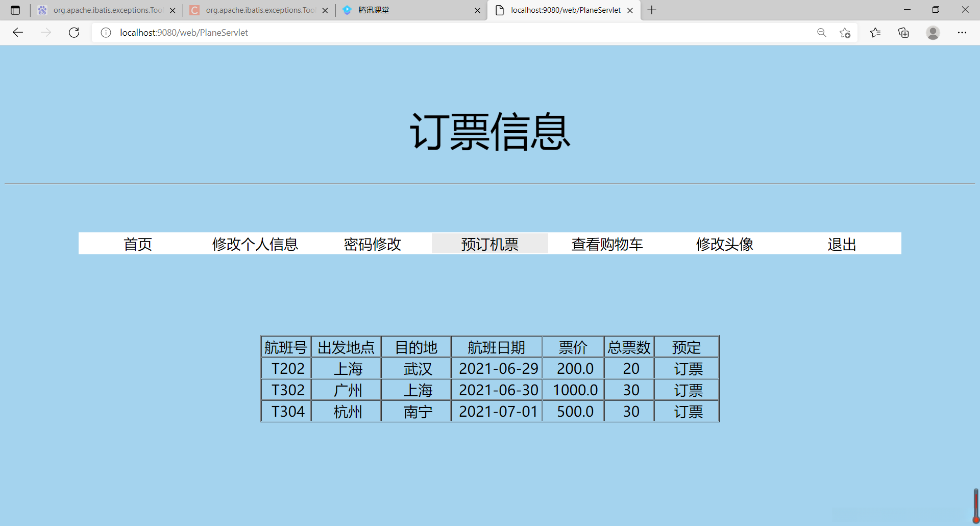
Task: Click the browser back arrow
Action: (x=18, y=33)
